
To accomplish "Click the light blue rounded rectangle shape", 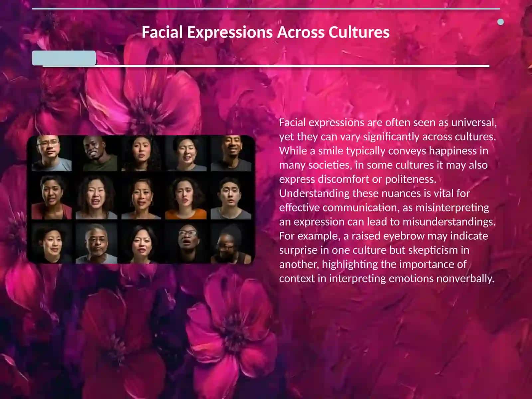I will click(x=64, y=58).
